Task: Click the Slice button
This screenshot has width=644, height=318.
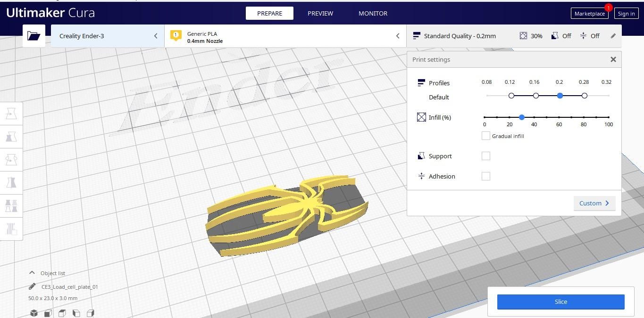Action: tap(560, 302)
